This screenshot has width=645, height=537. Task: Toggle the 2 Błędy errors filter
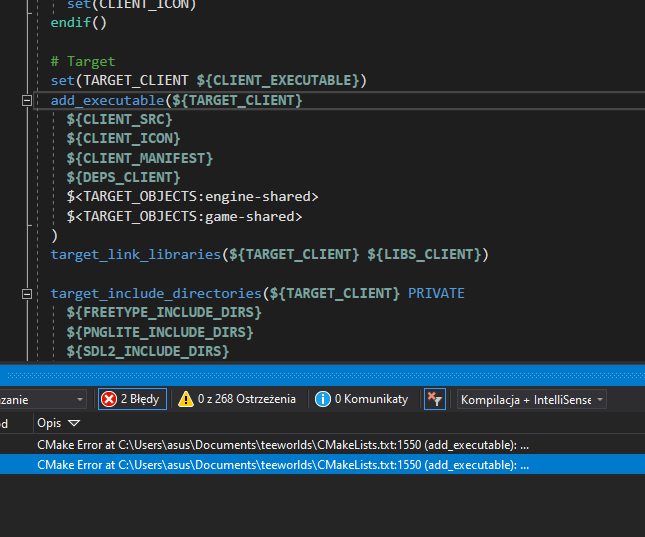132,399
